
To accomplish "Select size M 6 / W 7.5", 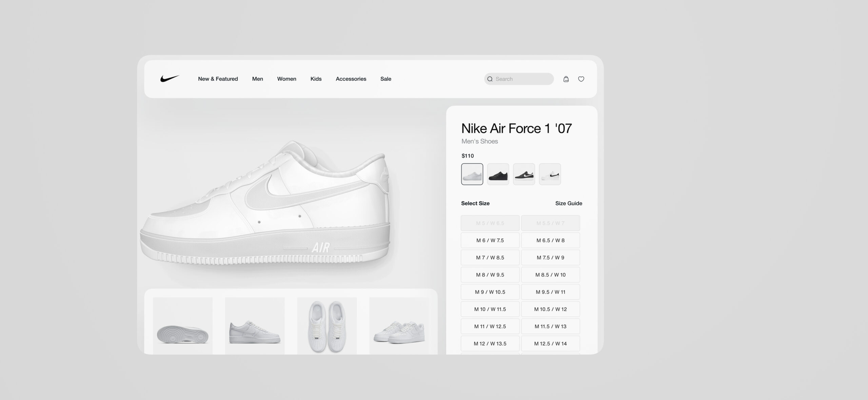I will 490,240.
